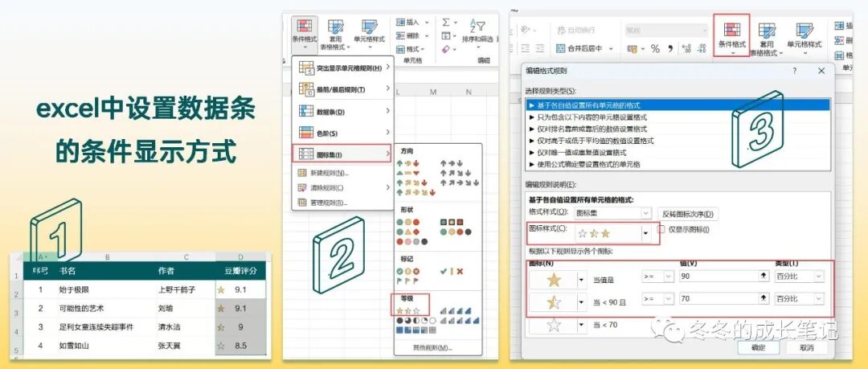
Task: Click the value field containing 70
Action: pos(719,298)
